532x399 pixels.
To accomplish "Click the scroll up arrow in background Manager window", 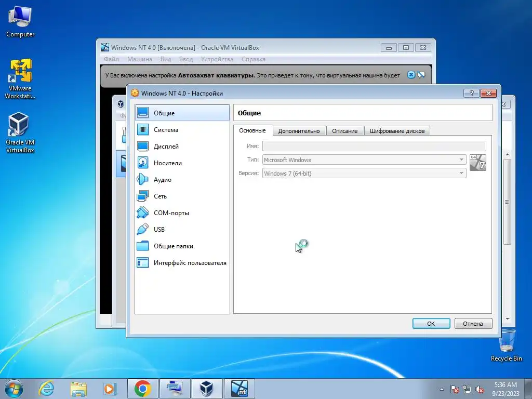I will [507, 154].
